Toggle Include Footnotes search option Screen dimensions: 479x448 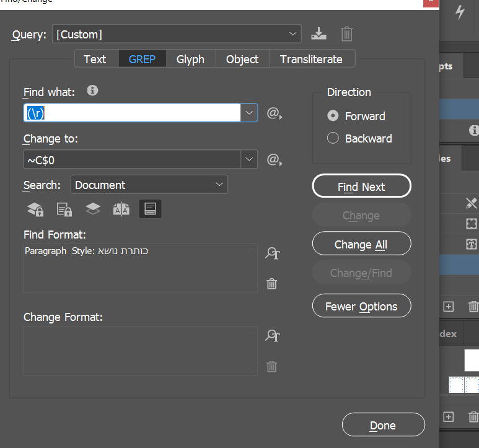click(x=150, y=209)
